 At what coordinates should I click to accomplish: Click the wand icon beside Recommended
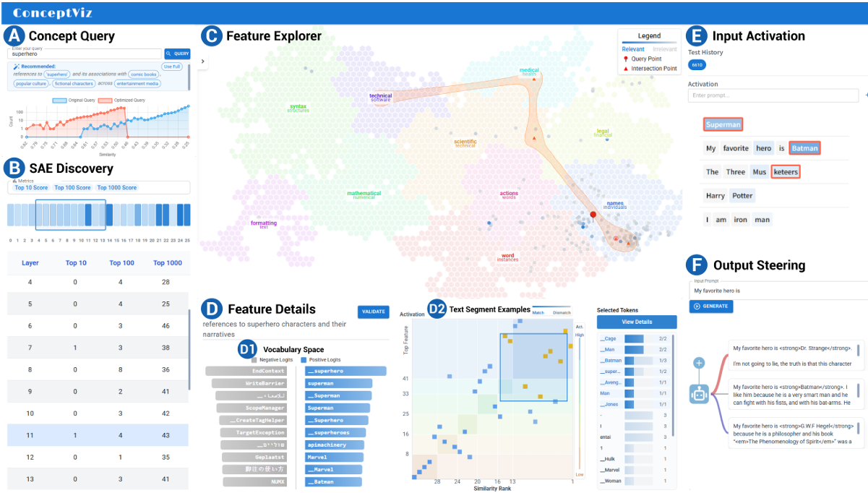tap(16, 66)
